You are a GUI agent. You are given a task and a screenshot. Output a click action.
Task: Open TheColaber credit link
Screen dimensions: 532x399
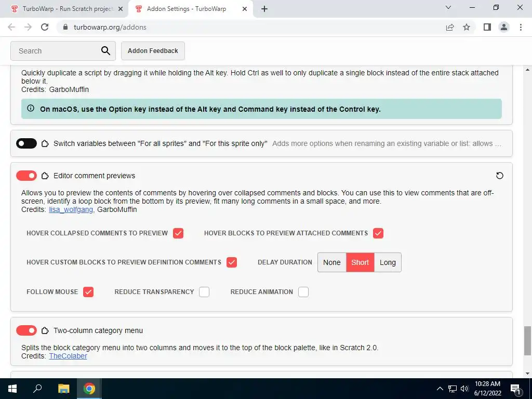(68, 356)
